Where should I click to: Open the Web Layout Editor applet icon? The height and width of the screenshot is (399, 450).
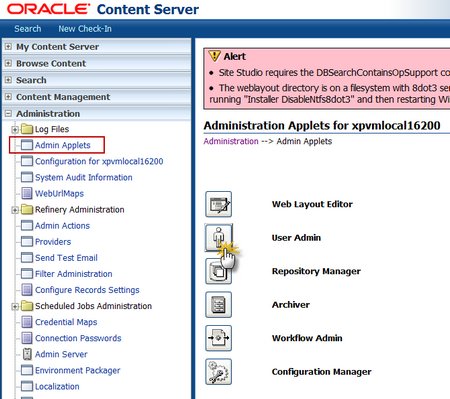click(218, 204)
